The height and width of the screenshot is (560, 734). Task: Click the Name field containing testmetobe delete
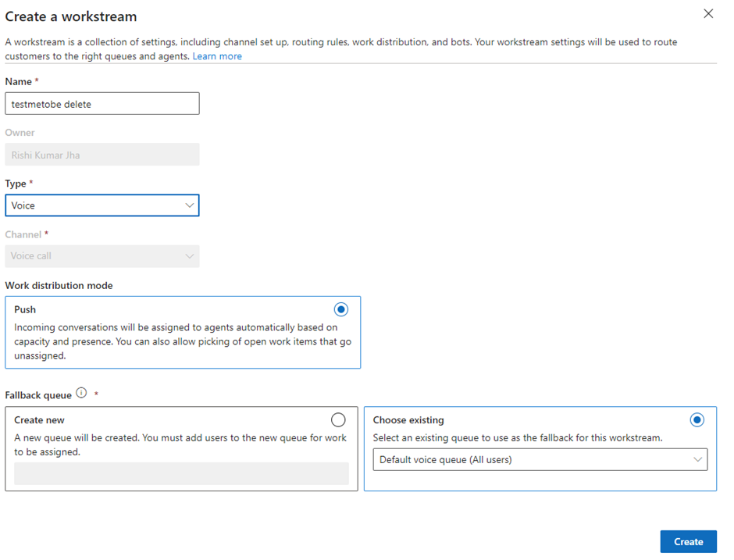tap(102, 104)
